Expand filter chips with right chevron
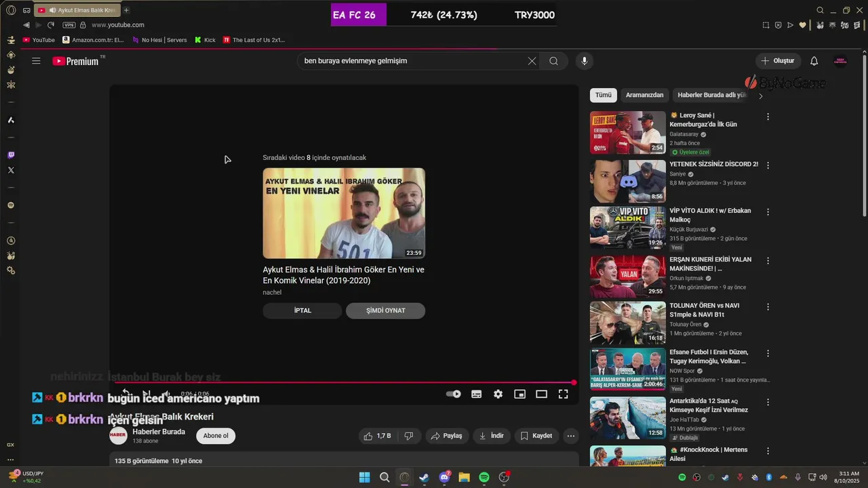 761,96
